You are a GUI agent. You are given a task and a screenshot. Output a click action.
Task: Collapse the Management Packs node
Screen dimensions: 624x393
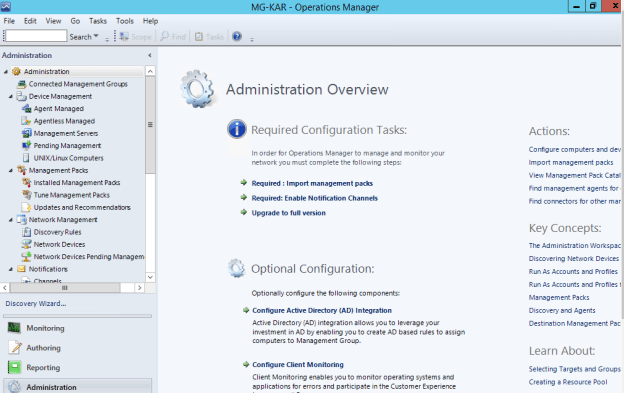click(x=11, y=170)
